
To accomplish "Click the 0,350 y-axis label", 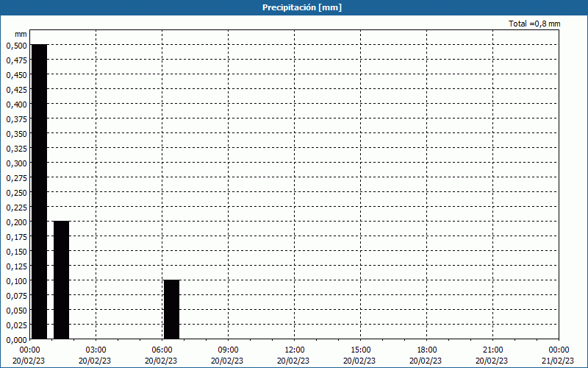I will pos(17,134).
